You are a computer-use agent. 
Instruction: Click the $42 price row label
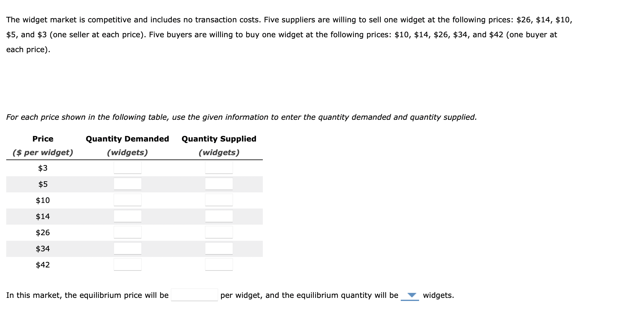click(42, 264)
